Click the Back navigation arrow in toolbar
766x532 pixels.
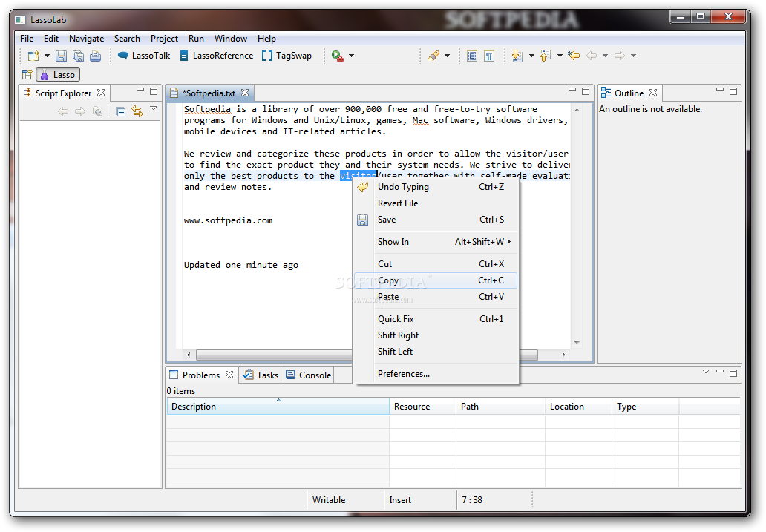pos(592,56)
